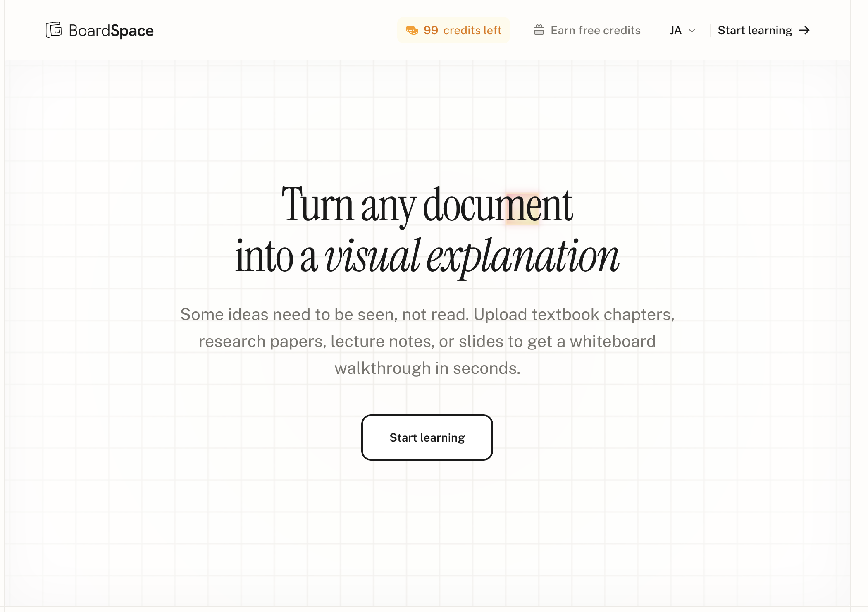Screen dimensions: 868x612
Task: Click Start learning to begin a walkthrough
Action: click(427, 437)
